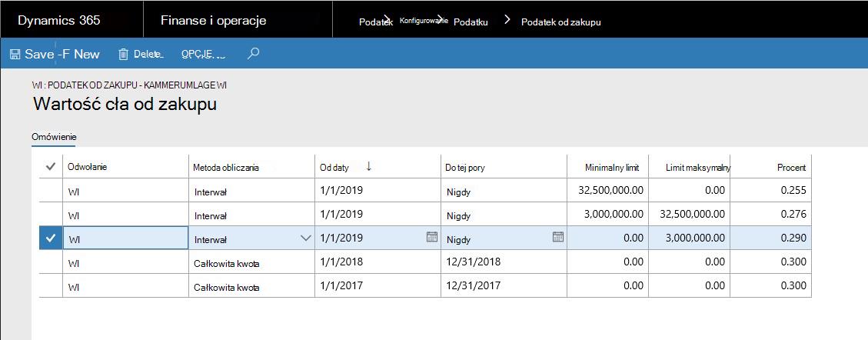Select row dated 1/1/2017

tap(51, 285)
